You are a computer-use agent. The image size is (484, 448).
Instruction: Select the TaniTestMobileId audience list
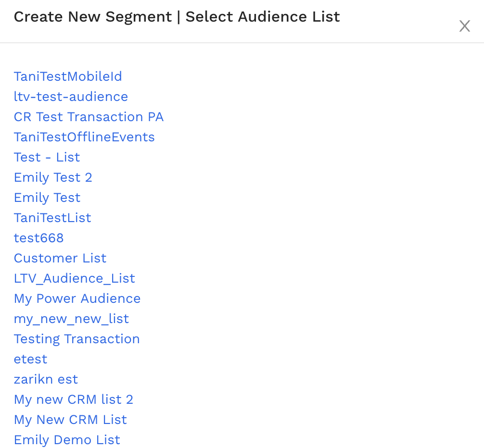coord(67,76)
